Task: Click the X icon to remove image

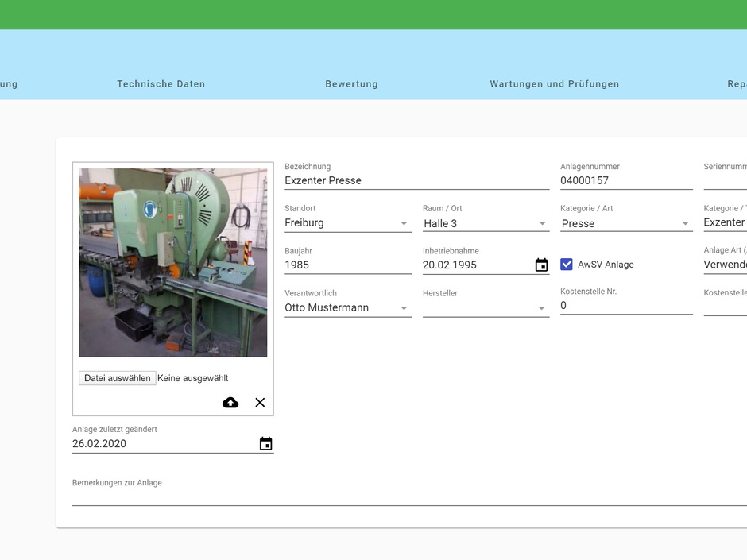Action: [x=260, y=403]
